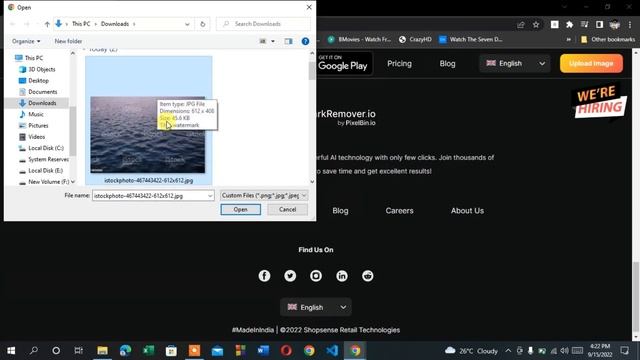Select the istockphoto-467443422 image thumbnail
This screenshot has width=640, height=360.
pos(148,135)
